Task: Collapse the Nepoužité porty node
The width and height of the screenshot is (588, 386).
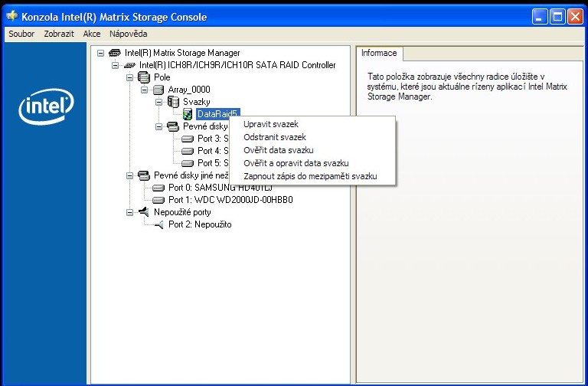Action: point(129,212)
